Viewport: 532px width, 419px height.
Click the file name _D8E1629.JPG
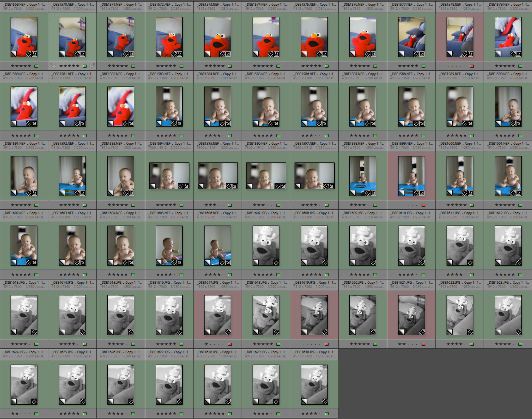pyautogui.click(x=256, y=352)
